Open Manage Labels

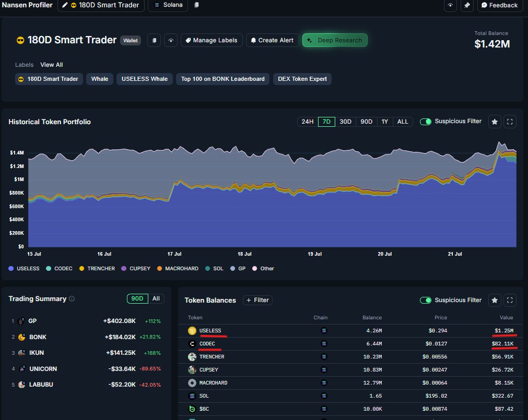[x=212, y=40]
